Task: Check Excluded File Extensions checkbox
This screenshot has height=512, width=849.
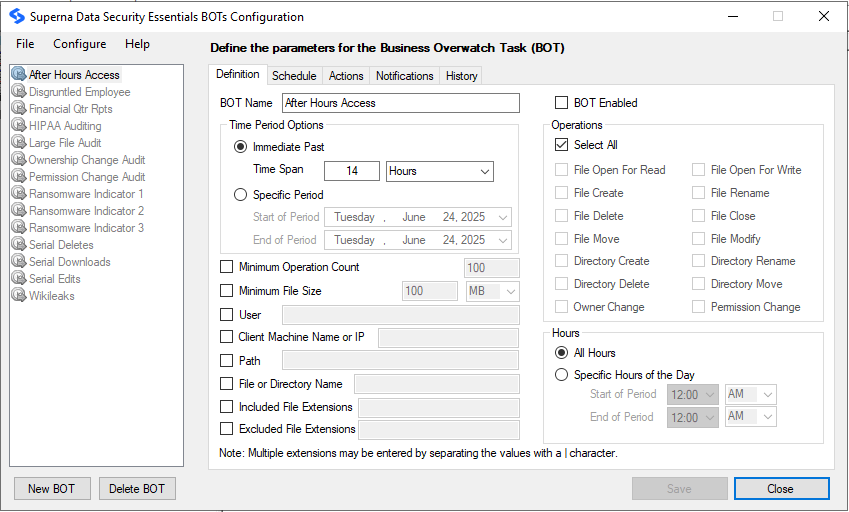Action: click(226, 429)
